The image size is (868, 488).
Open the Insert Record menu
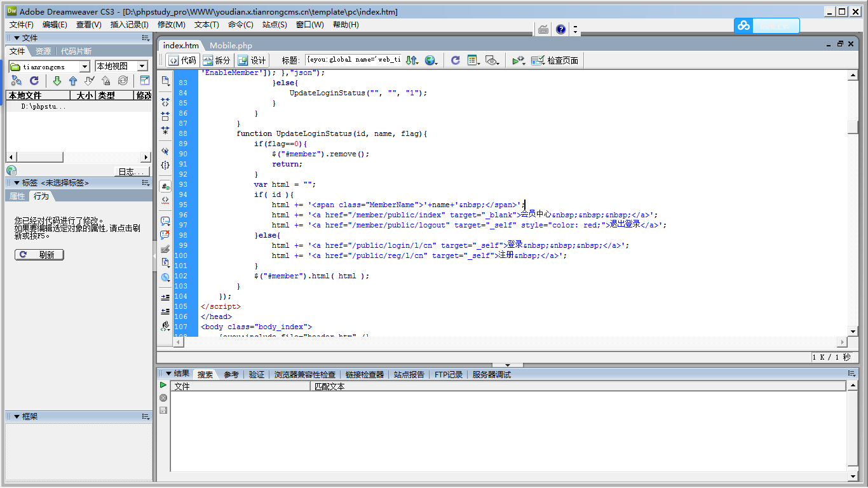[x=129, y=25]
